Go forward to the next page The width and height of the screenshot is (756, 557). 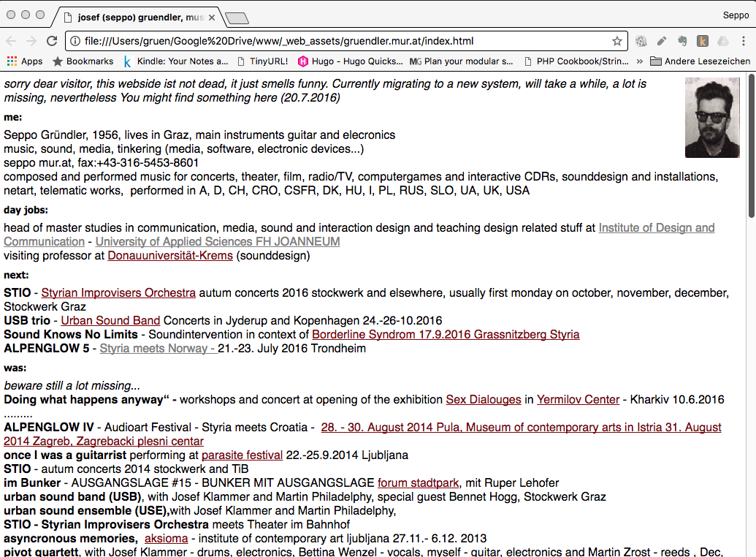pyautogui.click(x=31, y=41)
